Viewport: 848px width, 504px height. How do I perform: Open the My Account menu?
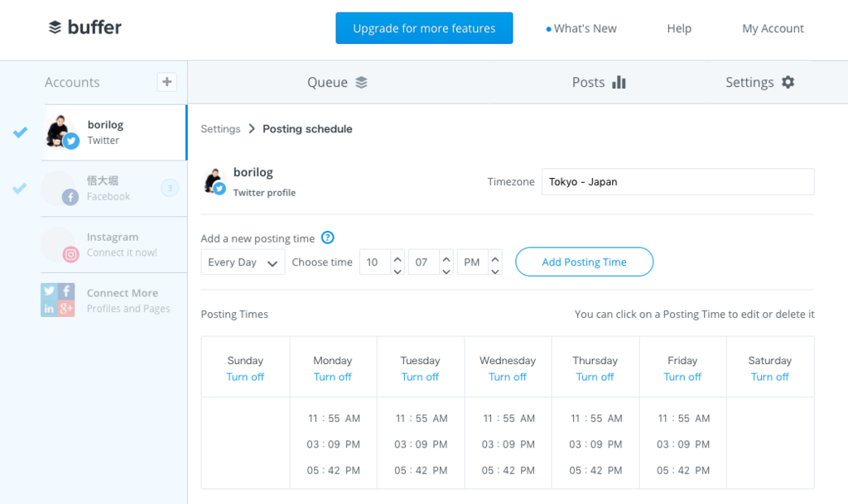click(x=773, y=28)
